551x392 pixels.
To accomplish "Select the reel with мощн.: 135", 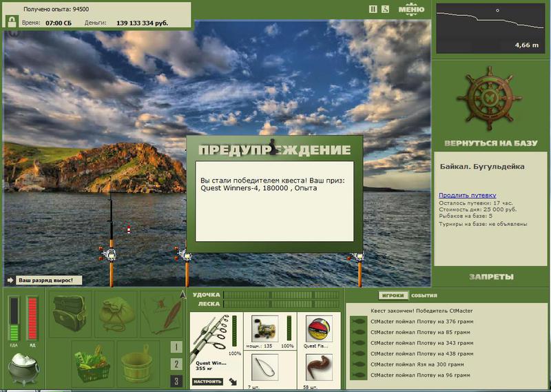I will [265, 329].
